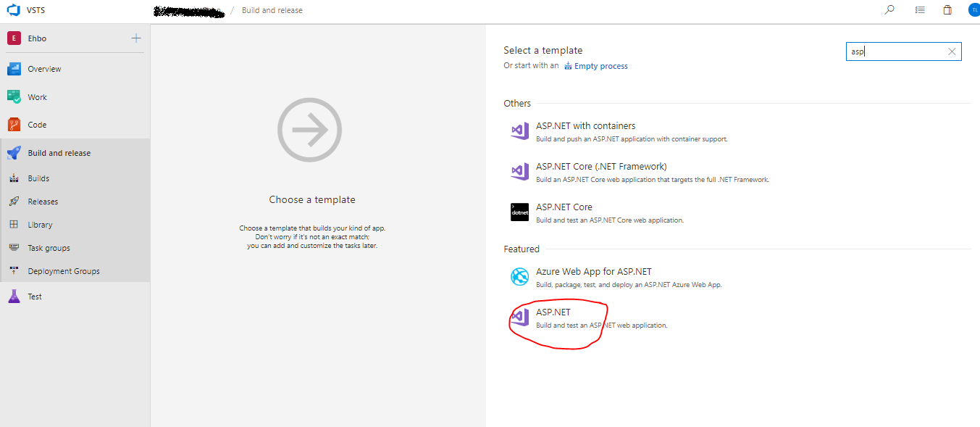This screenshot has width=980, height=427.
Task: Click the large arrow circle graphic
Action: click(309, 130)
